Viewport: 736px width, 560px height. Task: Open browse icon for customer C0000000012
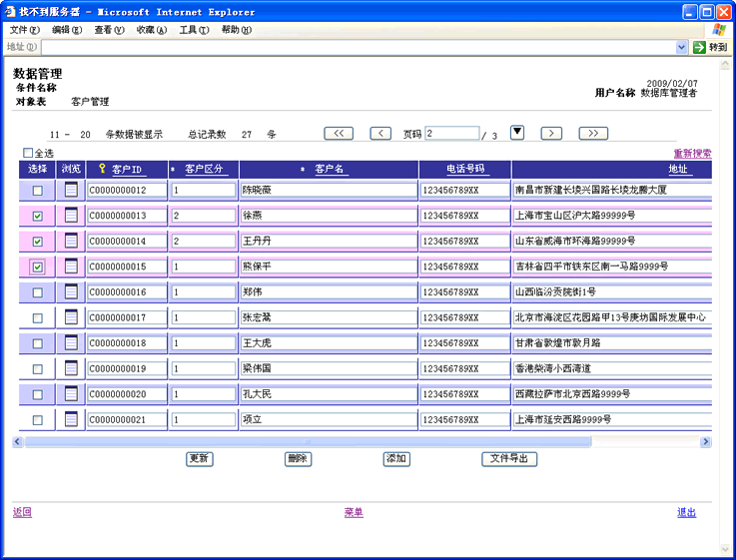pyautogui.click(x=71, y=190)
